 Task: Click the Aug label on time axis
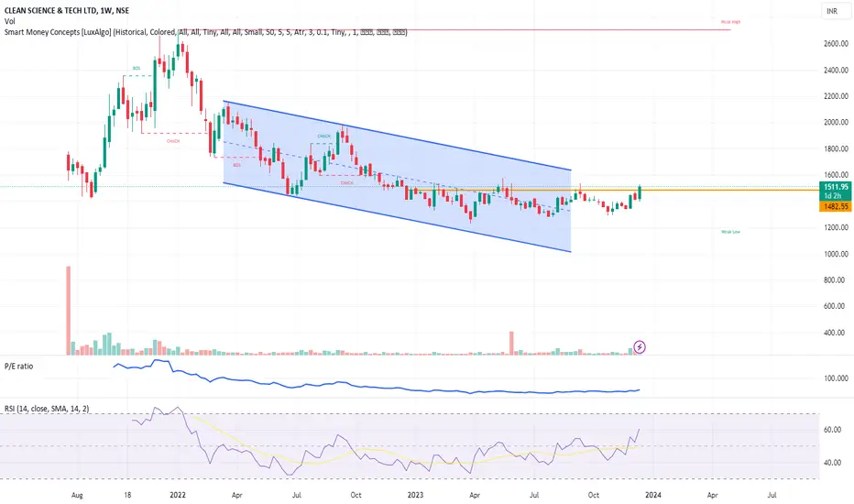77,495
